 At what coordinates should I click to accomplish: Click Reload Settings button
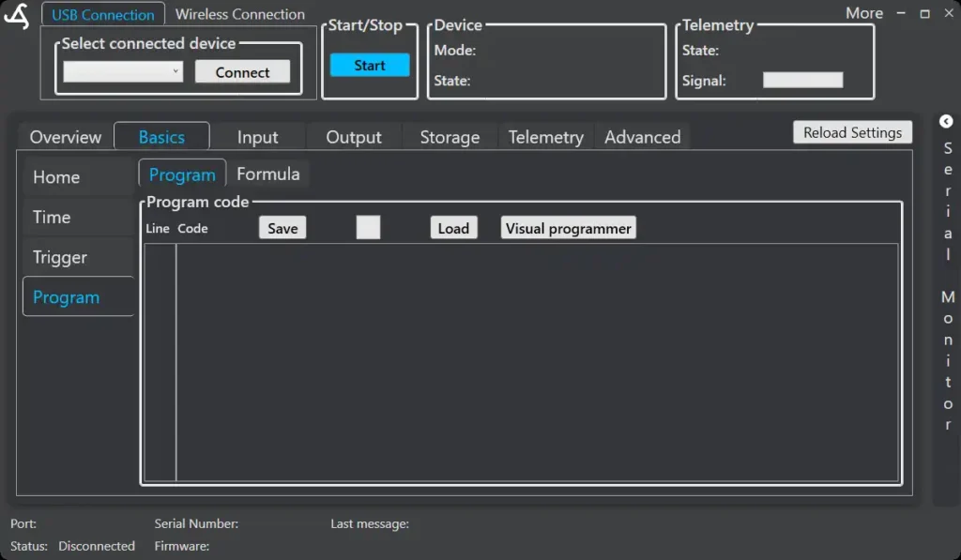click(x=852, y=132)
